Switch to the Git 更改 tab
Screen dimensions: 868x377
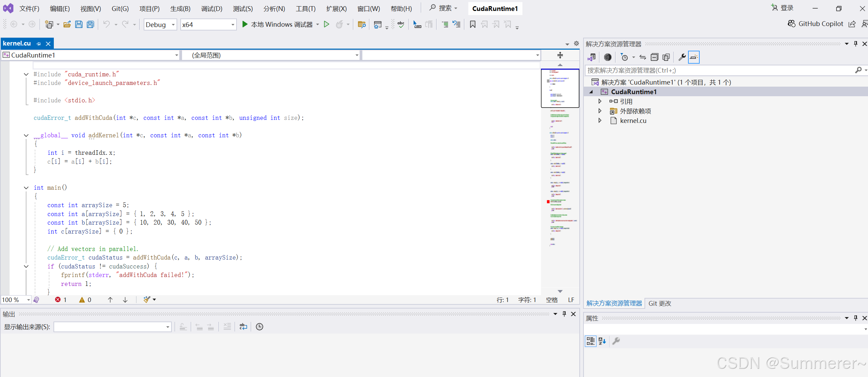660,303
